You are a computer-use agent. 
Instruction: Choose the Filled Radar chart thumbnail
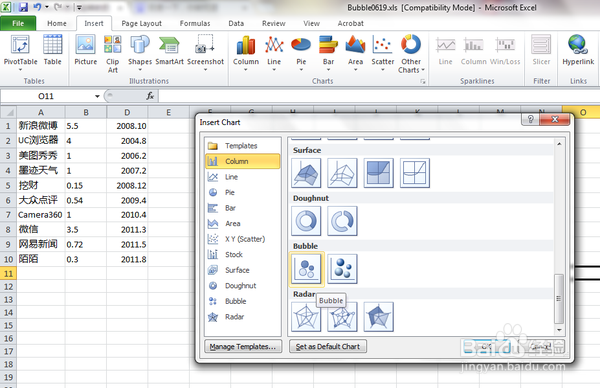(378, 316)
